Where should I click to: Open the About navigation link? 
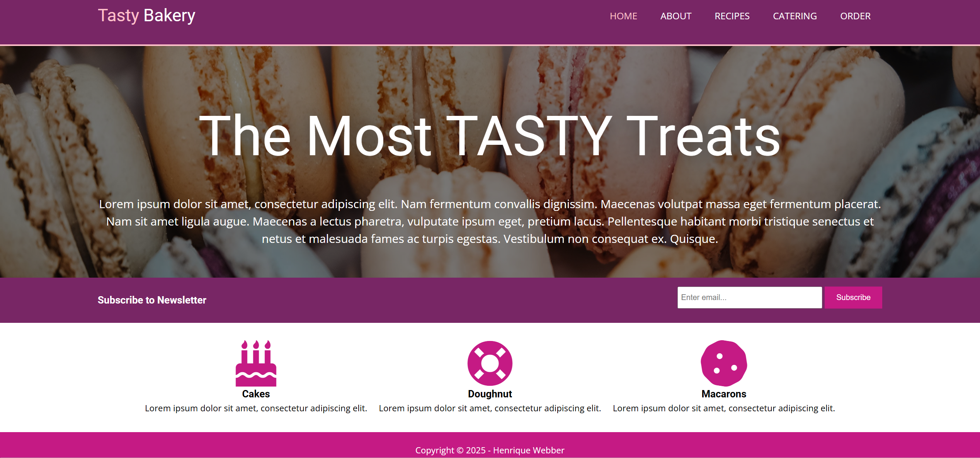[675, 16]
